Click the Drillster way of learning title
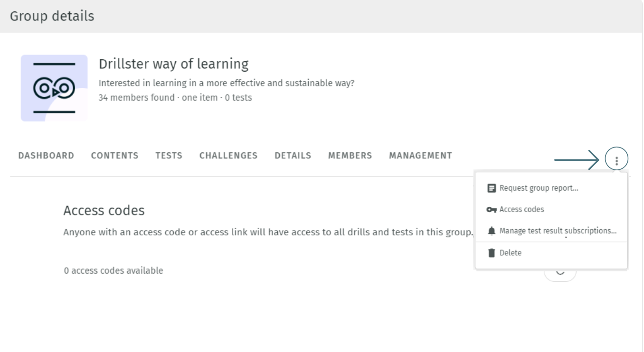The image size is (644, 352). point(173,64)
